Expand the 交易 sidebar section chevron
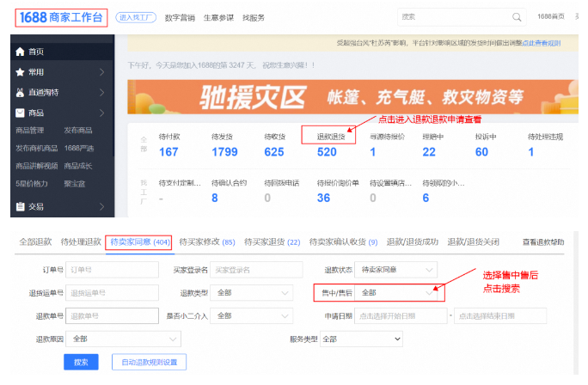This screenshot has width=588, height=385. [101, 206]
